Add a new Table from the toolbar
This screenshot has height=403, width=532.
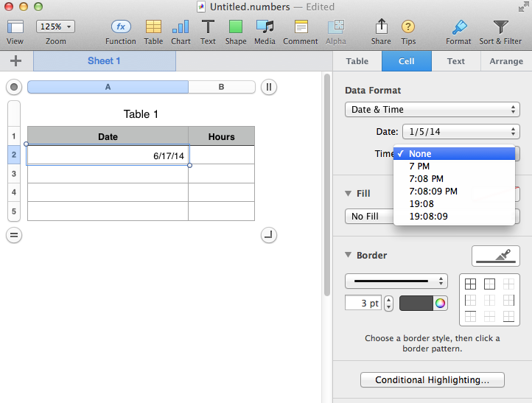point(153,32)
